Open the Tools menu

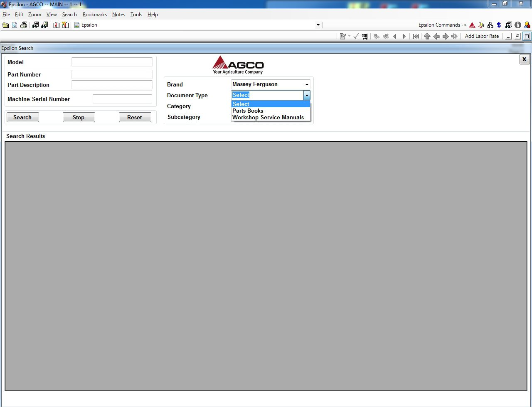pyautogui.click(x=136, y=15)
